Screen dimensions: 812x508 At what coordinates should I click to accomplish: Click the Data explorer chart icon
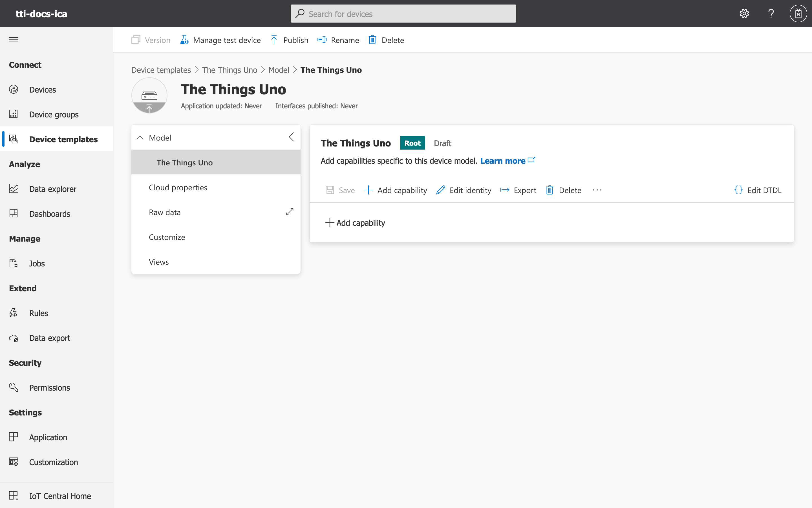point(14,189)
